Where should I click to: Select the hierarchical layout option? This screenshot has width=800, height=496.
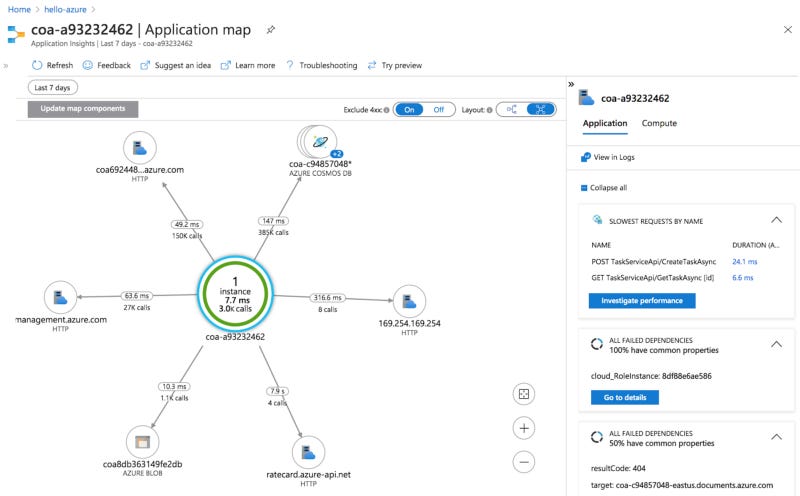(512, 109)
